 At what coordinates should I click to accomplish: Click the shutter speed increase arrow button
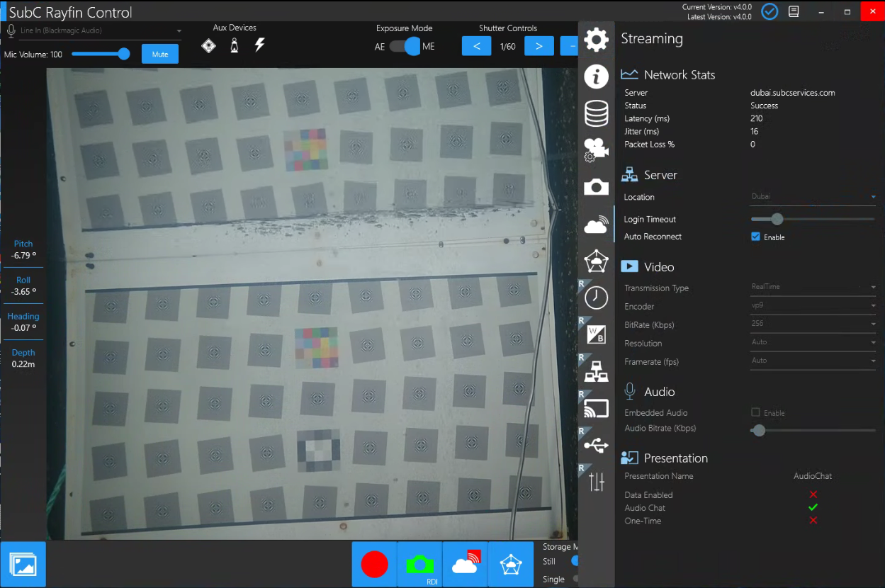539,46
